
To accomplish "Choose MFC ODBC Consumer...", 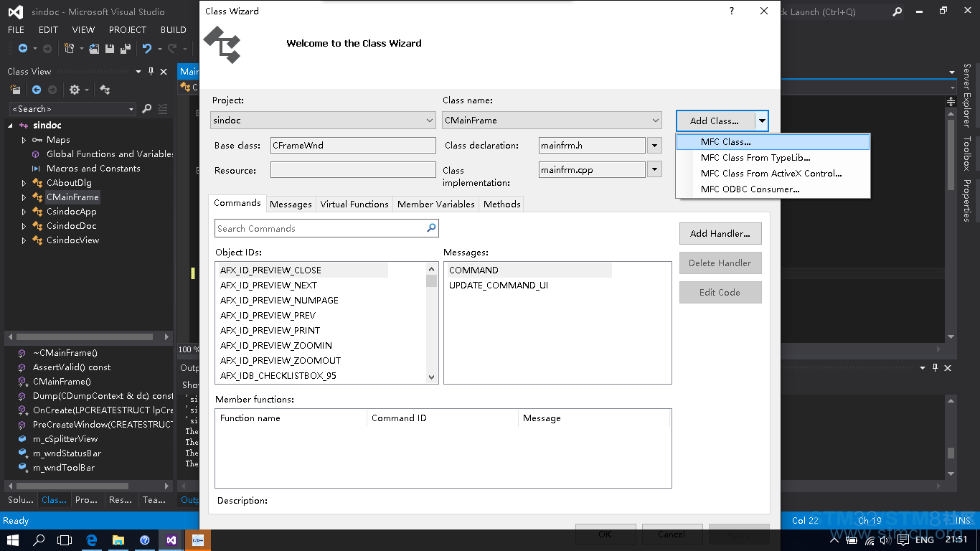I will click(x=773, y=189).
